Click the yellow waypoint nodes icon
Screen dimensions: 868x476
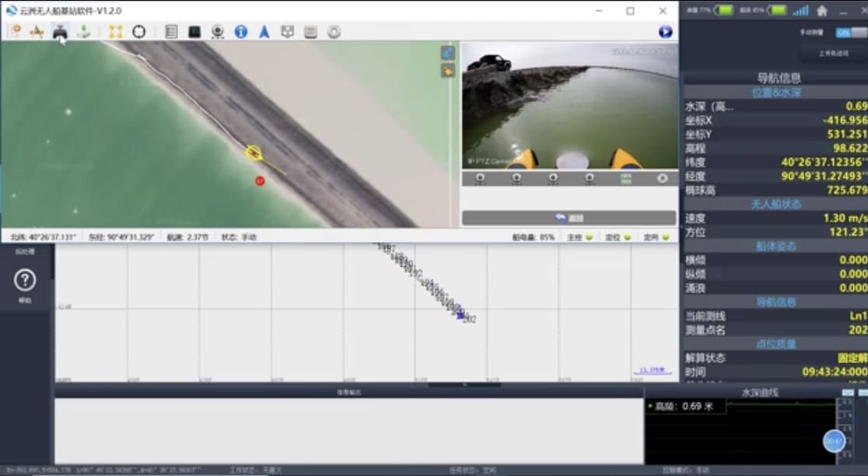(x=115, y=32)
